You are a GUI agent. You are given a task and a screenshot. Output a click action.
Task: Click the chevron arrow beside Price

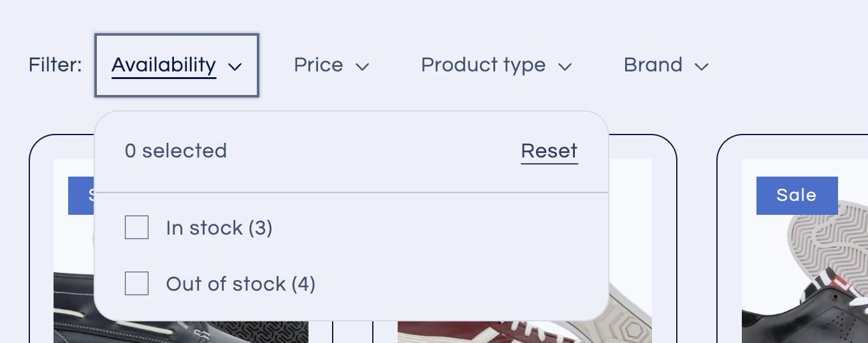[x=363, y=66]
